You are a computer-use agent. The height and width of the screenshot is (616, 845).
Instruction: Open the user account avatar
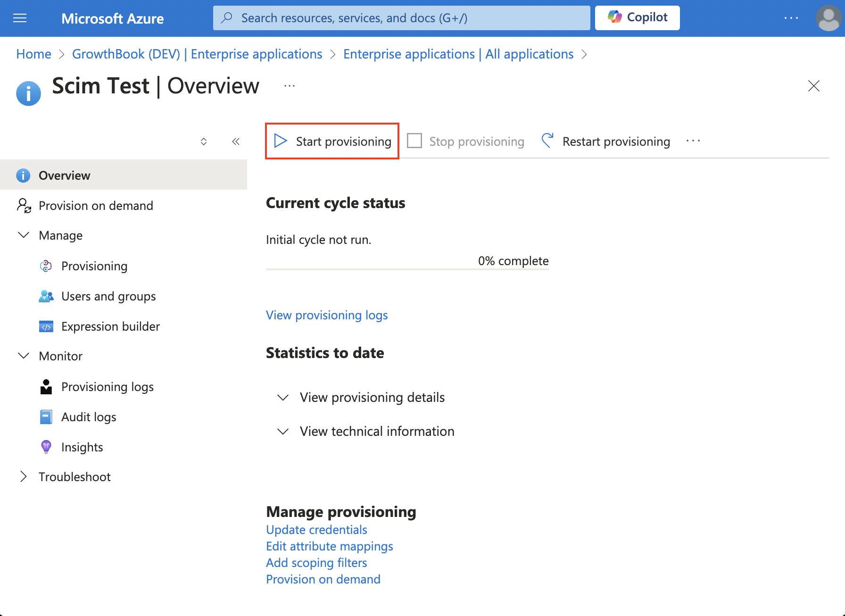point(828,18)
